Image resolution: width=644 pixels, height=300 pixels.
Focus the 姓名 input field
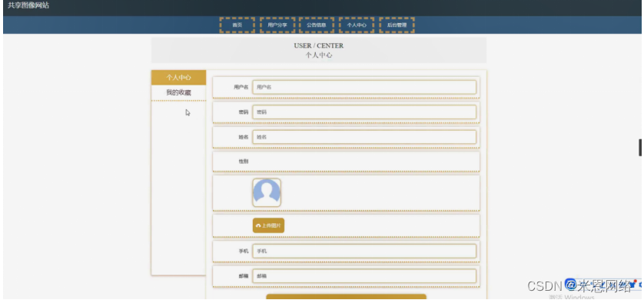(364, 137)
